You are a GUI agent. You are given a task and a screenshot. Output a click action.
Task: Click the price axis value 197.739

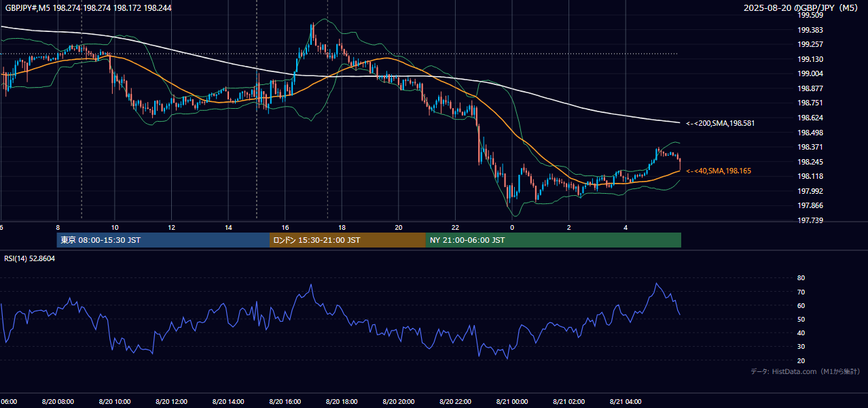click(810, 220)
